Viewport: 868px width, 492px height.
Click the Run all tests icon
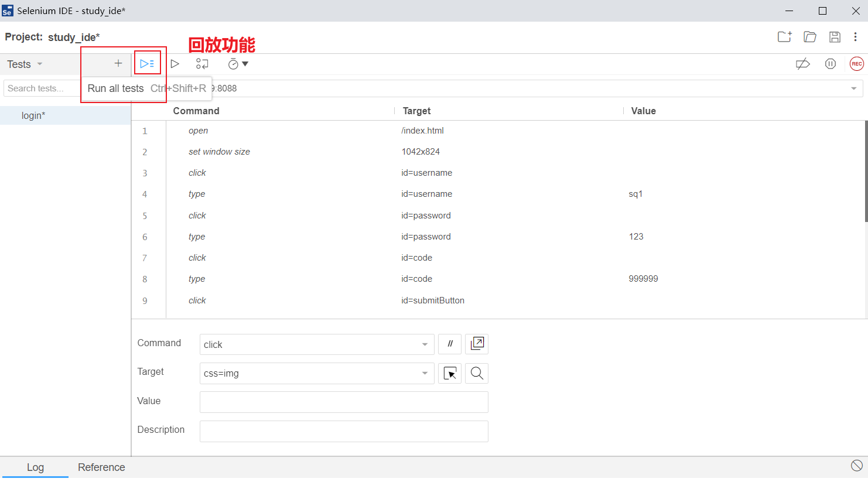[147, 64]
